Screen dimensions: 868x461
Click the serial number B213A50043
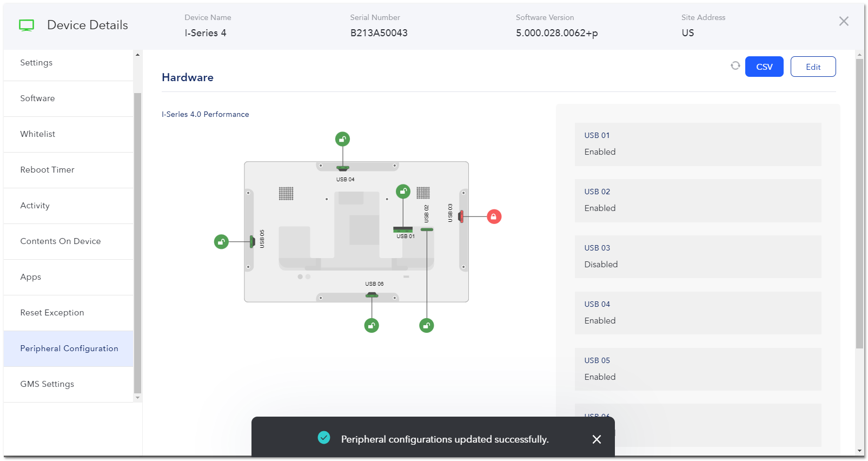379,33
